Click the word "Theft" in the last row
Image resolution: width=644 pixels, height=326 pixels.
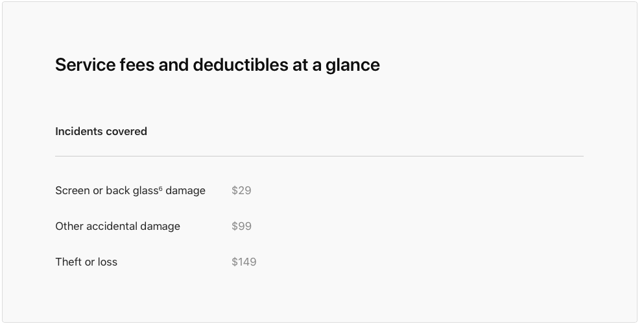[x=68, y=262]
